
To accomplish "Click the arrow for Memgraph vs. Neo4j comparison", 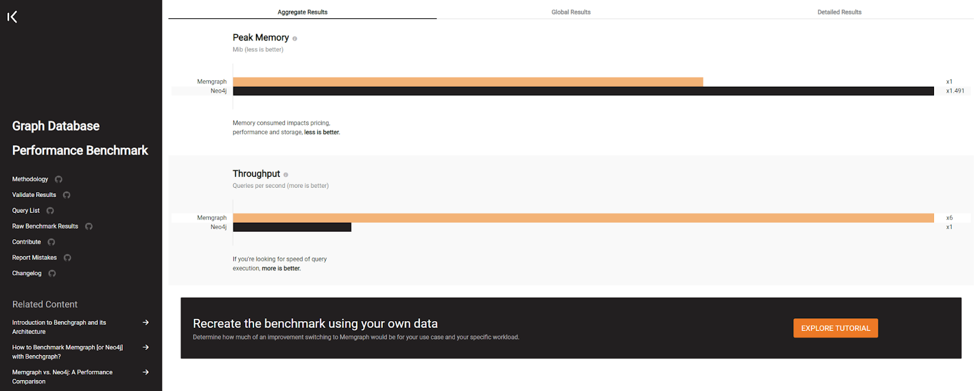I will point(146,372).
